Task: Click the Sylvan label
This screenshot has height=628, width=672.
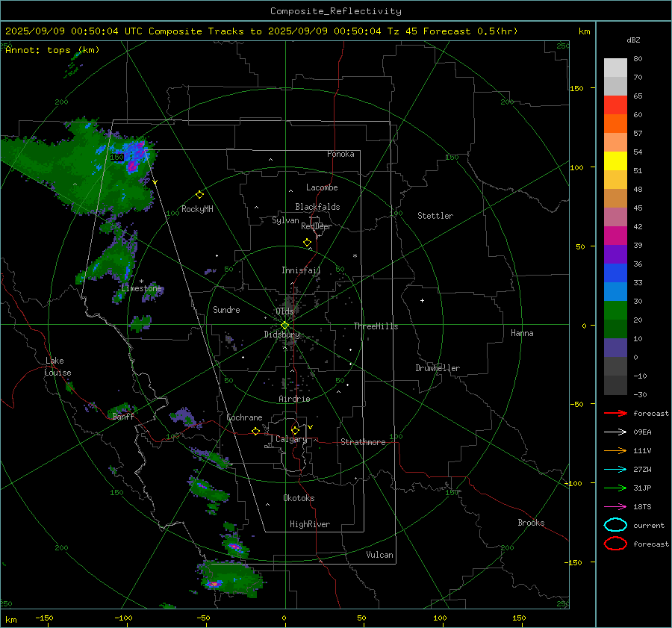Action: point(285,220)
